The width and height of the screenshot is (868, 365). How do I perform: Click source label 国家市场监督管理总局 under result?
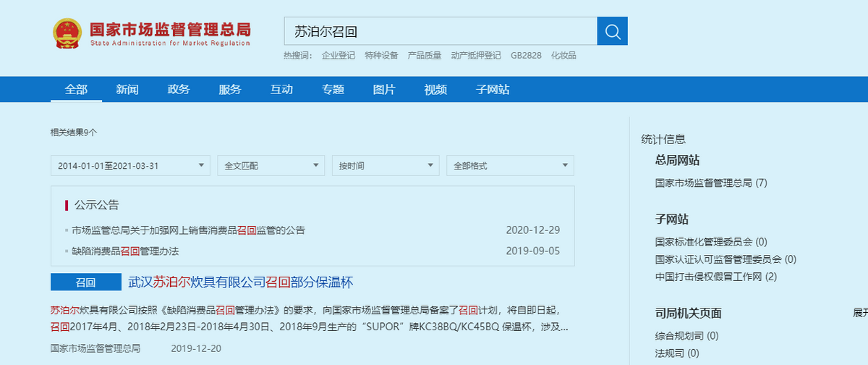pos(95,348)
